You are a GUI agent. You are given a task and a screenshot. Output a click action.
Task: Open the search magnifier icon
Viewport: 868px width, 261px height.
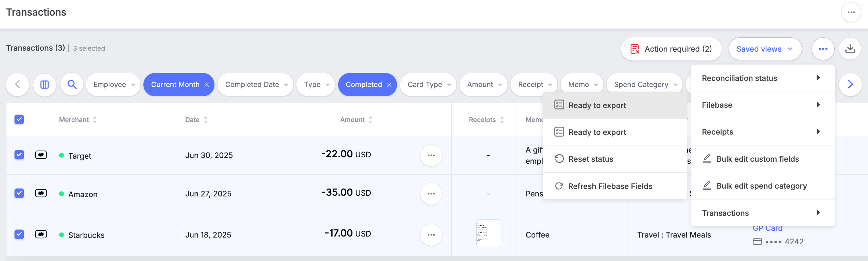(x=72, y=84)
